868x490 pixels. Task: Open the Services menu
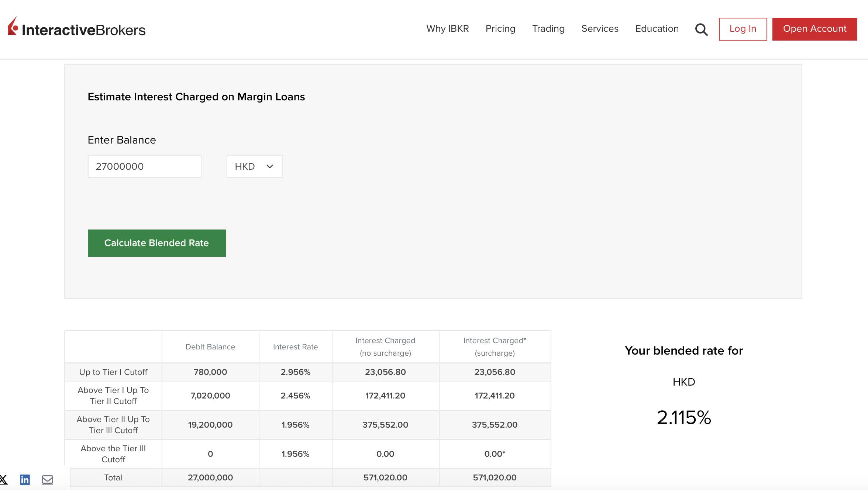600,29
